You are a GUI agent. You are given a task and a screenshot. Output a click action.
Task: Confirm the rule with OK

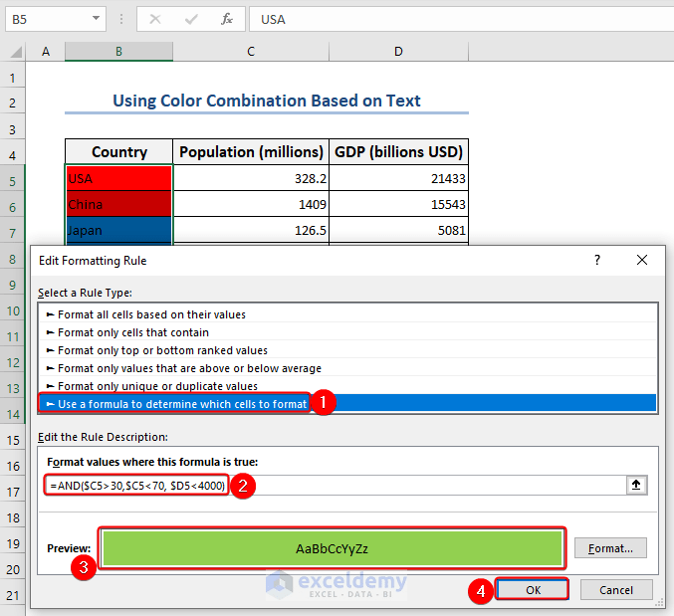[x=533, y=590]
